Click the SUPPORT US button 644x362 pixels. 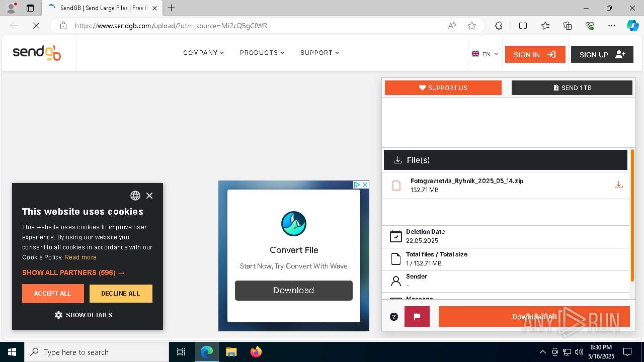click(443, 87)
